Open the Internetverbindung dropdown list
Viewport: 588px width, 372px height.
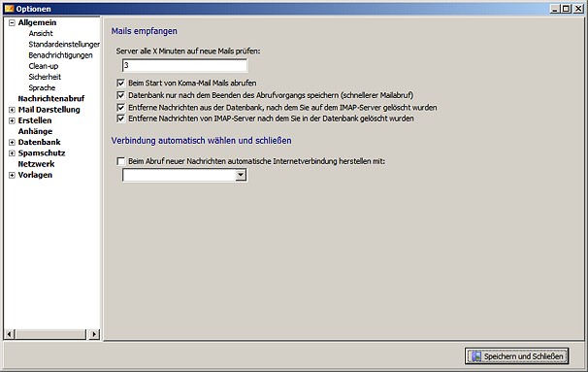pyautogui.click(x=241, y=175)
